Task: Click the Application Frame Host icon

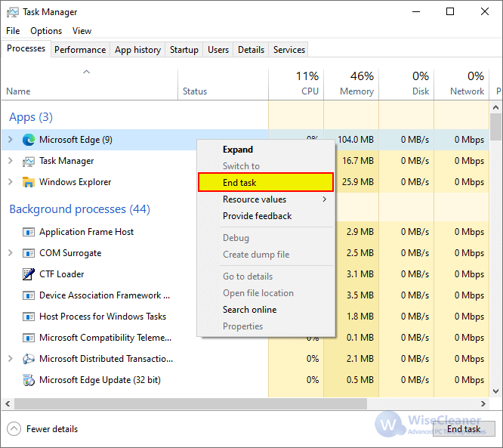Action: [29, 232]
